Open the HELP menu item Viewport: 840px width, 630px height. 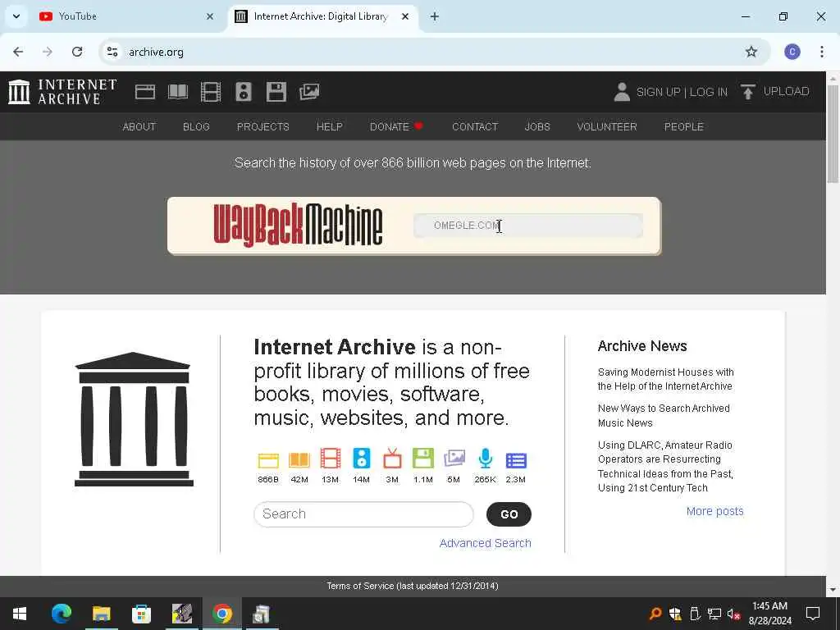coord(330,127)
